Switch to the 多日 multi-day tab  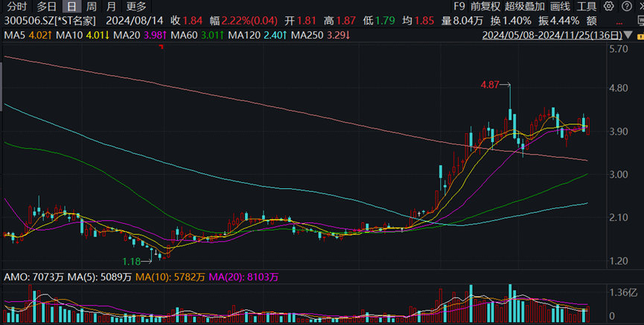point(47,6)
